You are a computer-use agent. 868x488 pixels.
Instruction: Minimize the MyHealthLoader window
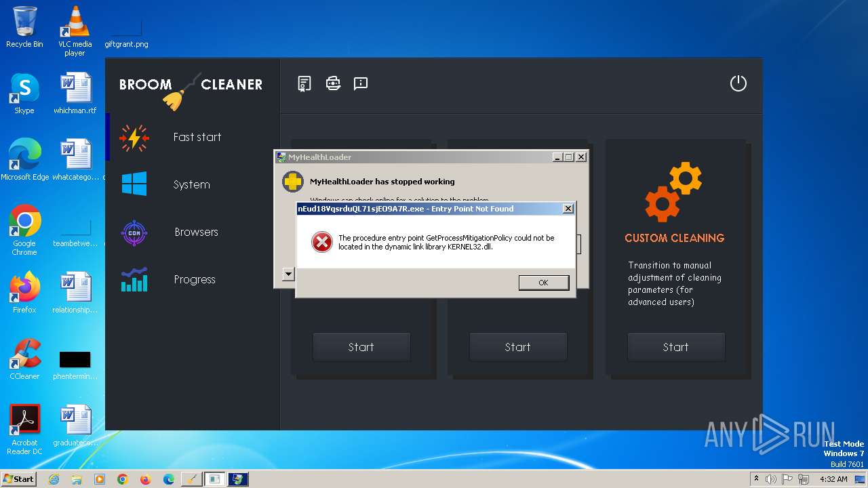coord(557,157)
